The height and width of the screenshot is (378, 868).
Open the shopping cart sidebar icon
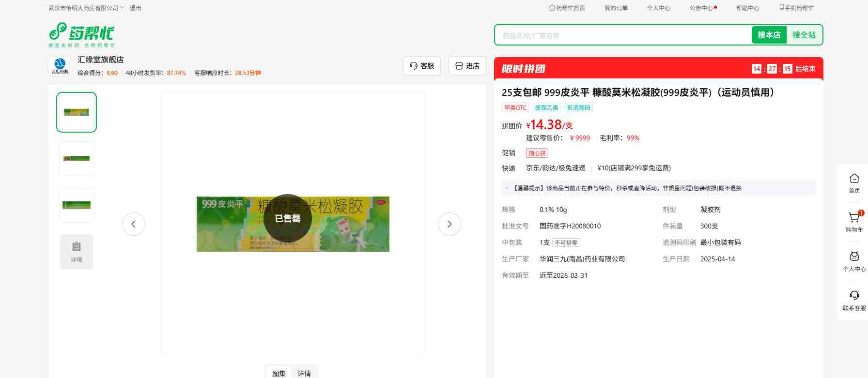(x=854, y=219)
